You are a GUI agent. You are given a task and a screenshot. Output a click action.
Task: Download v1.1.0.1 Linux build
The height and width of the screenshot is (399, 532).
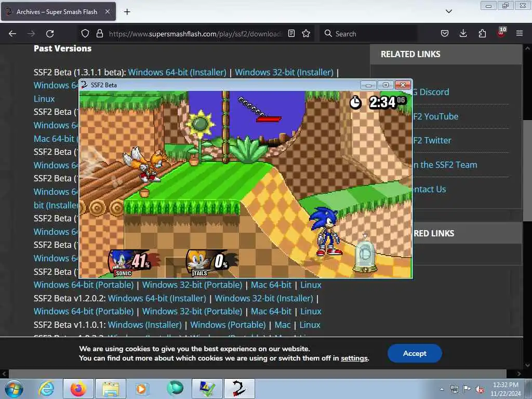coord(310,325)
